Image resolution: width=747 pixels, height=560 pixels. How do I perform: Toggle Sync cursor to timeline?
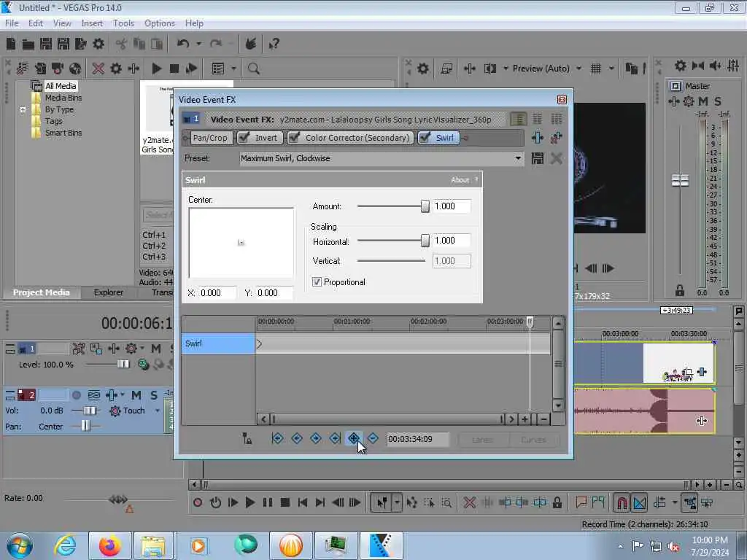tap(247, 438)
